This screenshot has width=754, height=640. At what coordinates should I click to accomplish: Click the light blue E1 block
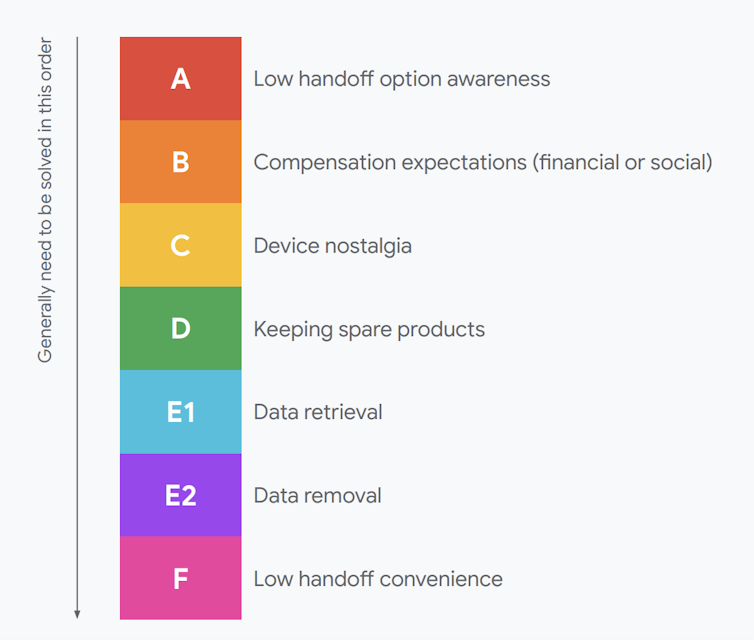tap(180, 411)
